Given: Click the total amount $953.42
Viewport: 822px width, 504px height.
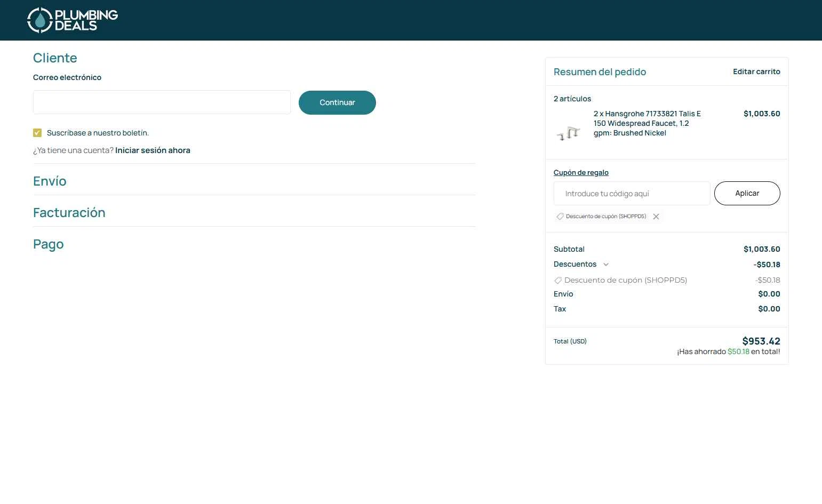Looking at the screenshot, I should click(x=761, y=341).
